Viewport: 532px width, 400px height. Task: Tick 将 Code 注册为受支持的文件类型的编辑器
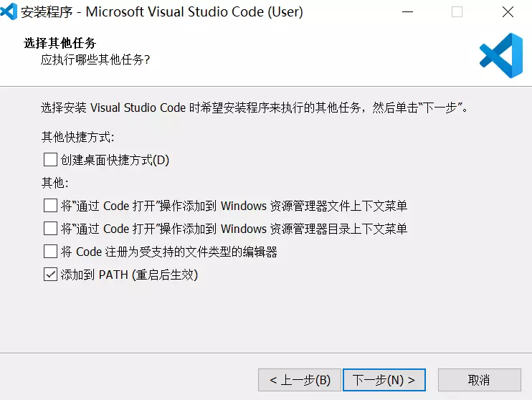(50, 252)
